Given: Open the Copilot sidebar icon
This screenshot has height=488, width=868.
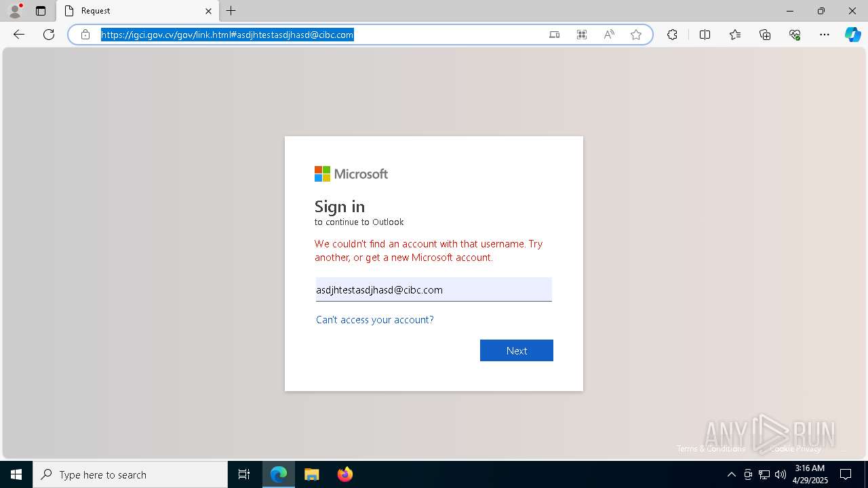Looking at the screenshot, I should tap(852, 35).
